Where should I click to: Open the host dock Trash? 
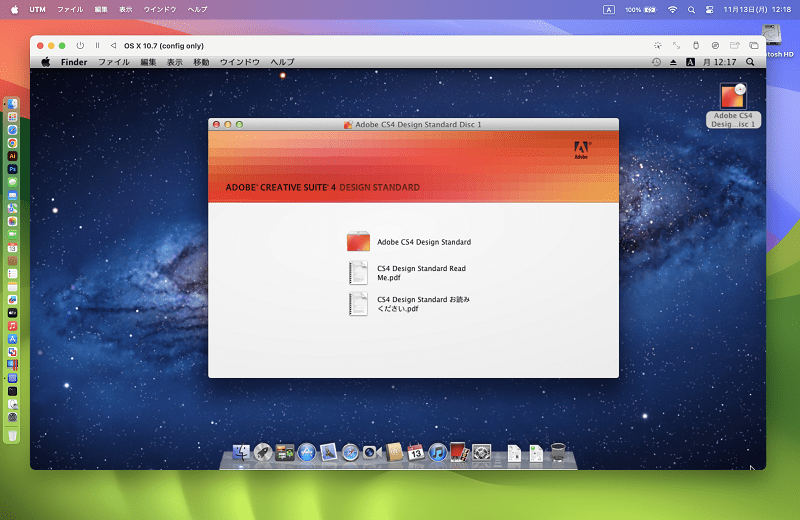coord(12,435)
